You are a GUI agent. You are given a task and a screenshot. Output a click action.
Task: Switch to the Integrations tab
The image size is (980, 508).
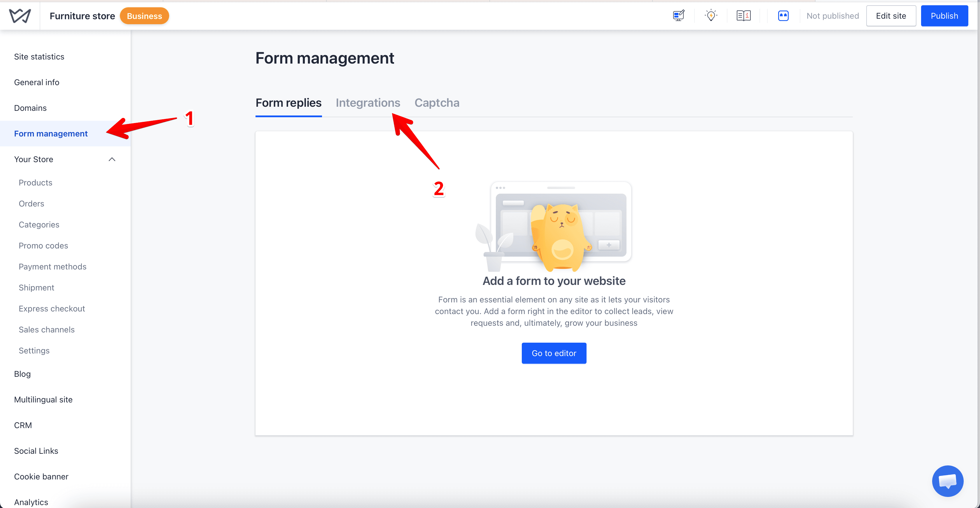pos(367,103)
